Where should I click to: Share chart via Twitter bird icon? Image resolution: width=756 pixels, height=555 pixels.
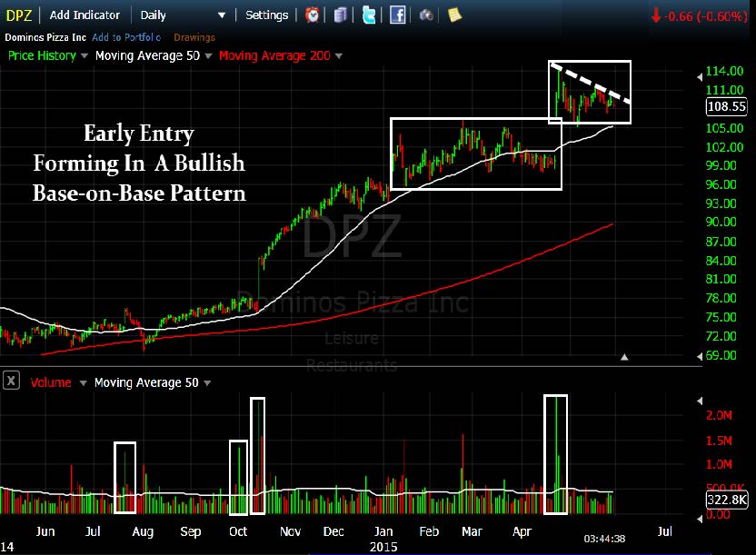pyautogui.click(x=369, y=15)
